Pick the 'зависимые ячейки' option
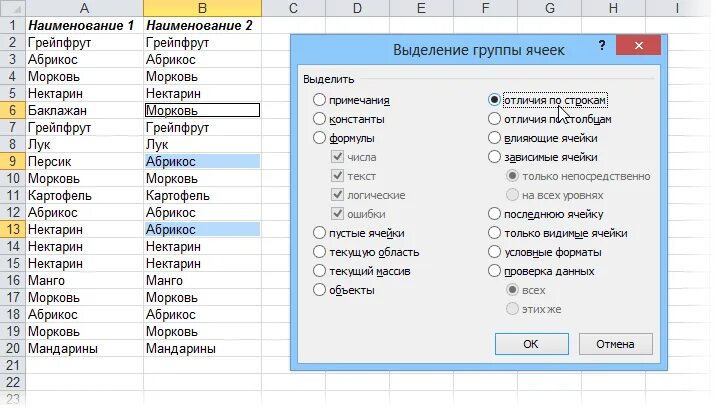Image resolution: width=716 pixels, height=408 pixels. tap(494, 157)
